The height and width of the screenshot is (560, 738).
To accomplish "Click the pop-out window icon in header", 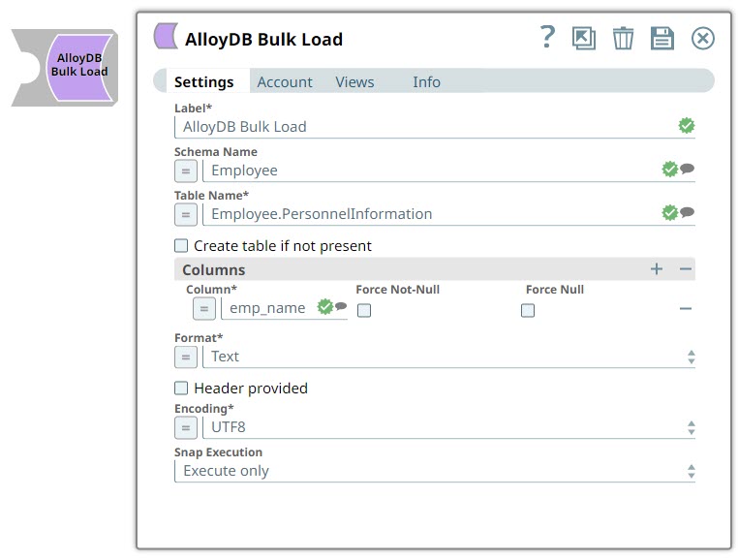I will click(584, 38).
